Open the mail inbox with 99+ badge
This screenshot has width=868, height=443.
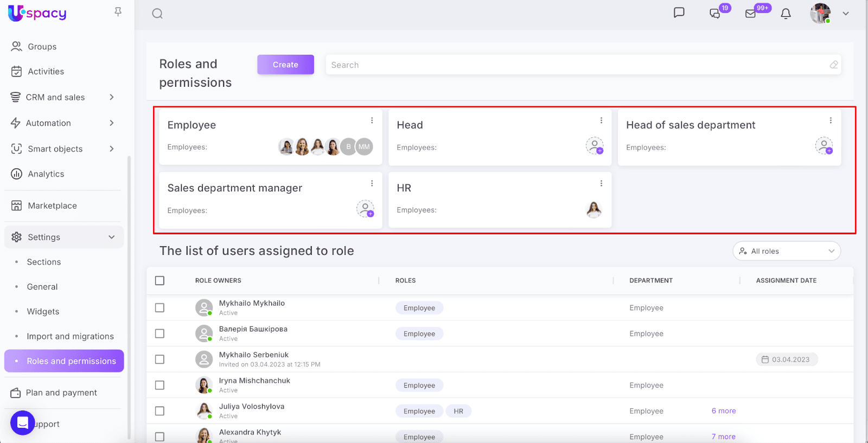751,14
